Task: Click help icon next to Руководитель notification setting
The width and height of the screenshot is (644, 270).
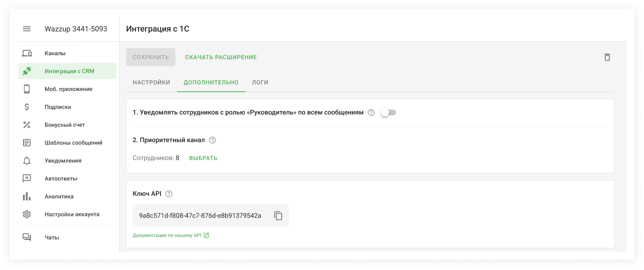Action: (x=371, y=112)
